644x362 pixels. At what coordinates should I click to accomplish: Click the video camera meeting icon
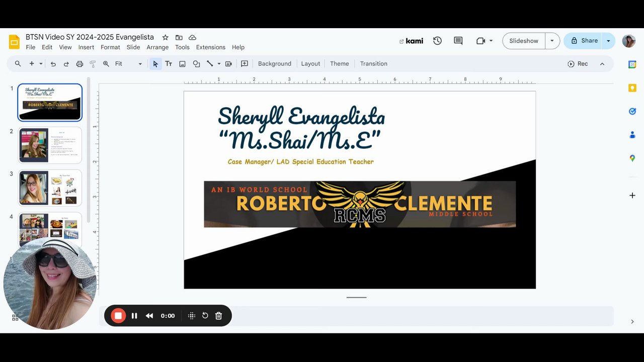click(480, 41)
